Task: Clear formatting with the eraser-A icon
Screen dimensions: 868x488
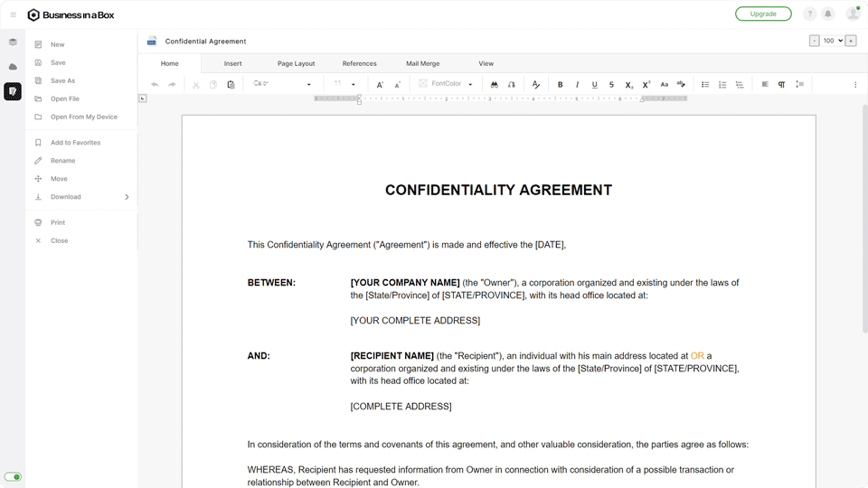Action: [x=536, y=85]
